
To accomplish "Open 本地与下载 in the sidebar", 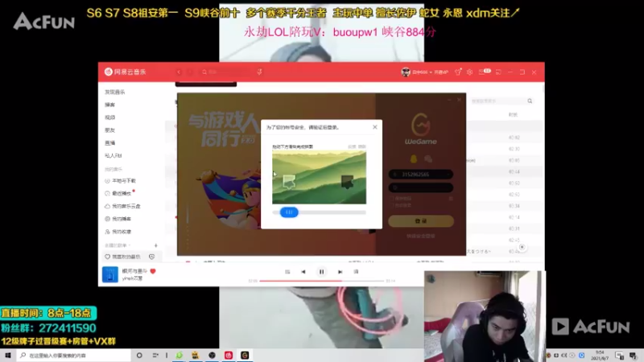I will (x=120, y=180).
